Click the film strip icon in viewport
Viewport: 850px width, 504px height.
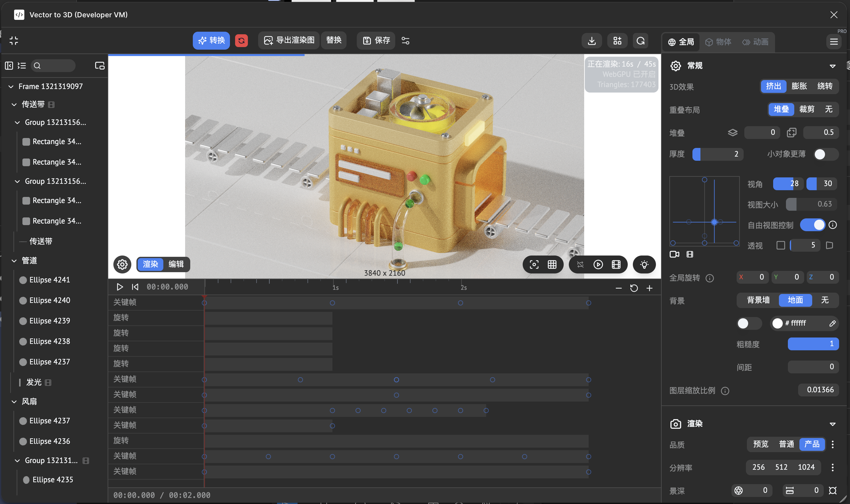(x=616, y=264)
